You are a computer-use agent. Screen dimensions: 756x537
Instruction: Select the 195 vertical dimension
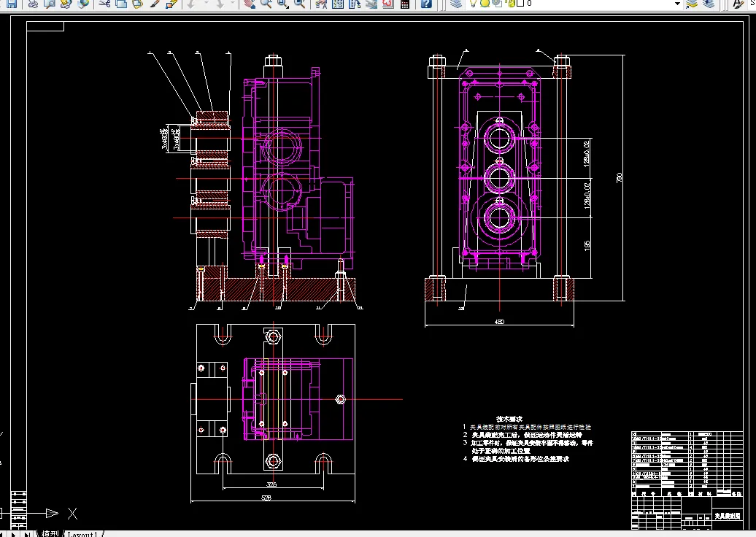[587, 245]
